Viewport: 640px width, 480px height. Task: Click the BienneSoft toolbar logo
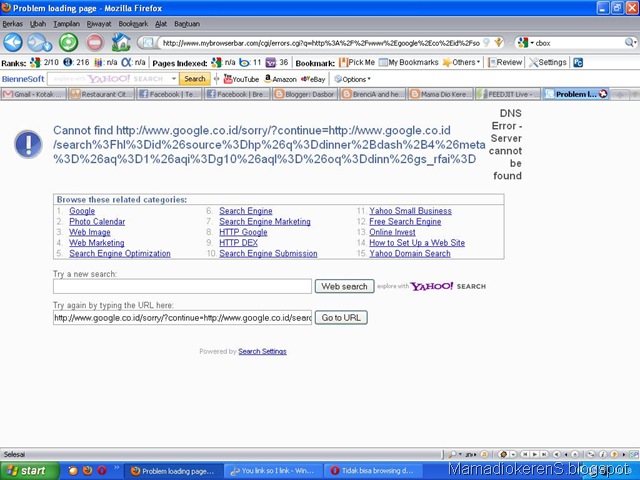click(23, 79)
